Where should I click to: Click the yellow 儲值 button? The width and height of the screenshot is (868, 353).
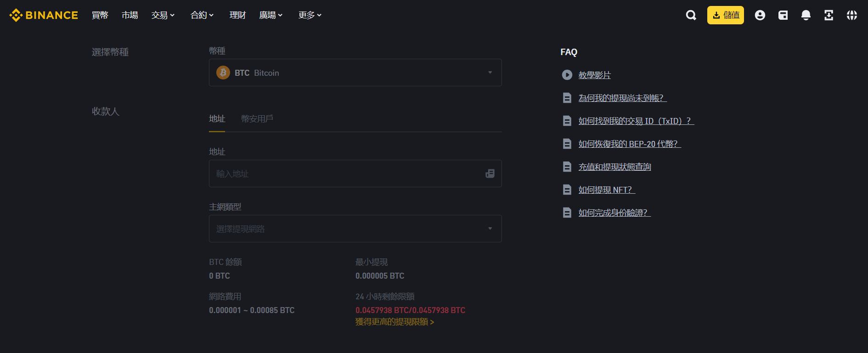[x=725, y=15]
